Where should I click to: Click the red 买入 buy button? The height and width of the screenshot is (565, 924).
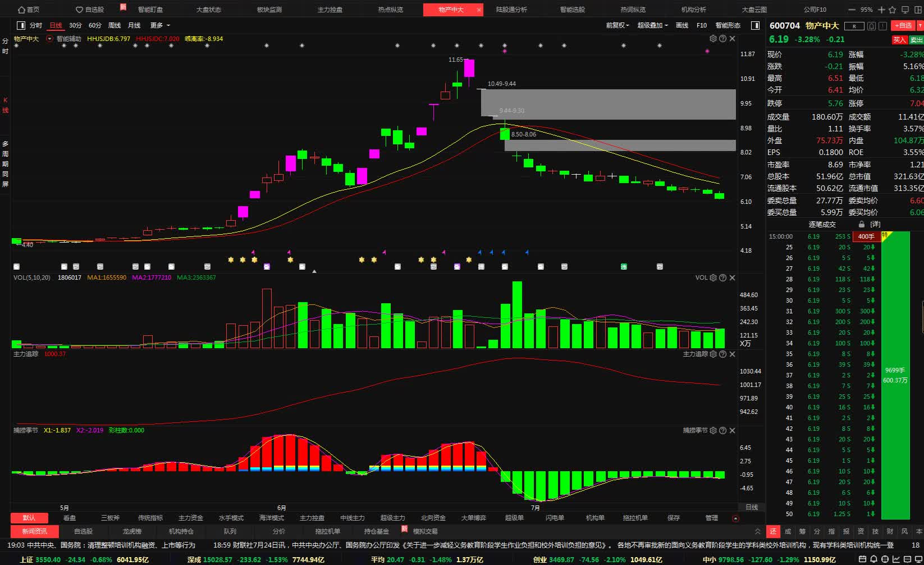point(899,40)
